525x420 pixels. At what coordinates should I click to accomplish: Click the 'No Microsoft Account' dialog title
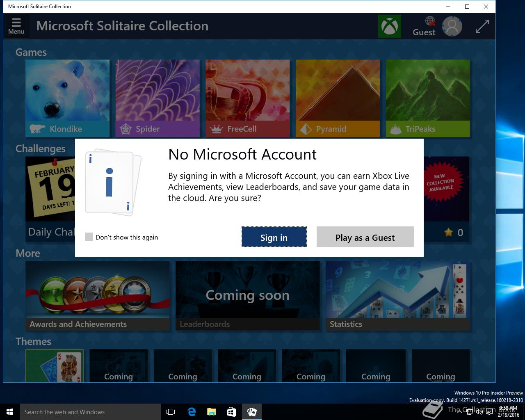point(242,154)
